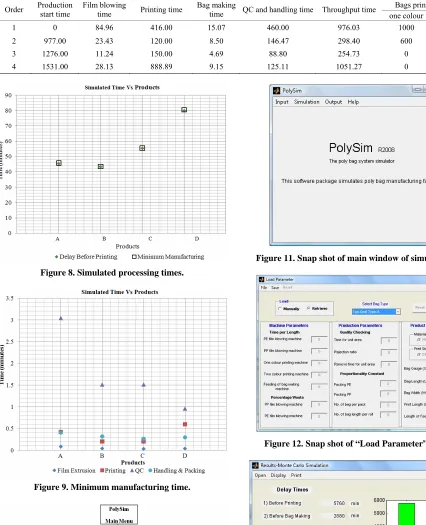Click the PolySim Main Menu flowchart box
Image resolution: width=426 pixels, height=525 pixels.
[119, 515]
